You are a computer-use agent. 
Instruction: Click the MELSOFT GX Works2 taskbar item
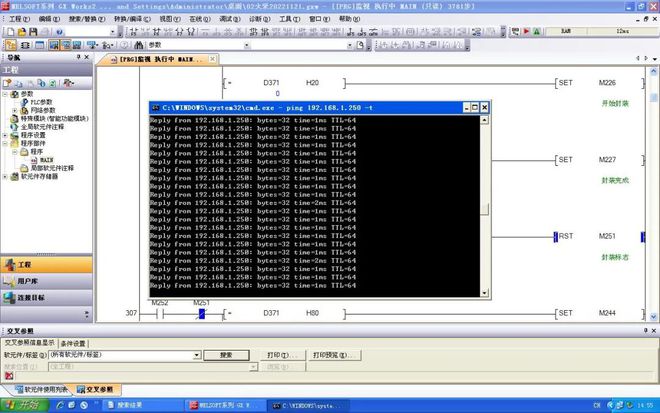click(226, 405)
